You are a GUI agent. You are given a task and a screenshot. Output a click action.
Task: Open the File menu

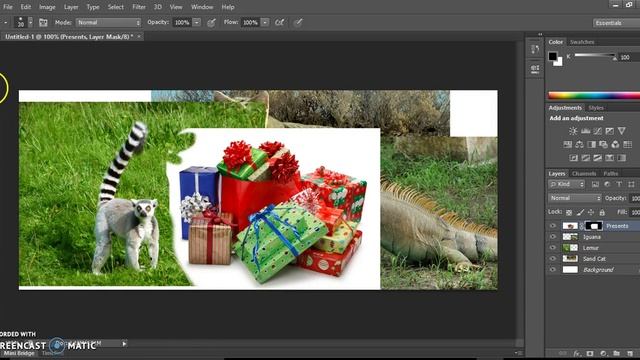(x=8, y=7)
